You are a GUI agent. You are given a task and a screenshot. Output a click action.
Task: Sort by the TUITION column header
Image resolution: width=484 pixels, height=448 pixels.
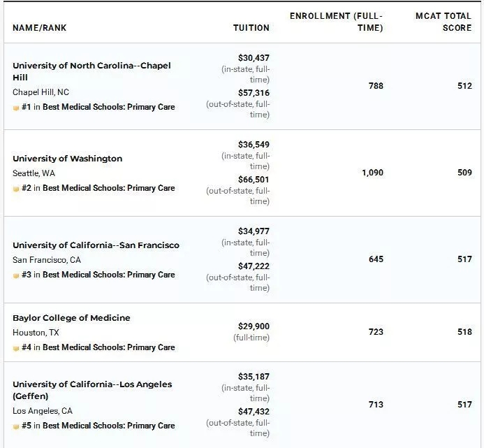(x=251, y=28)
